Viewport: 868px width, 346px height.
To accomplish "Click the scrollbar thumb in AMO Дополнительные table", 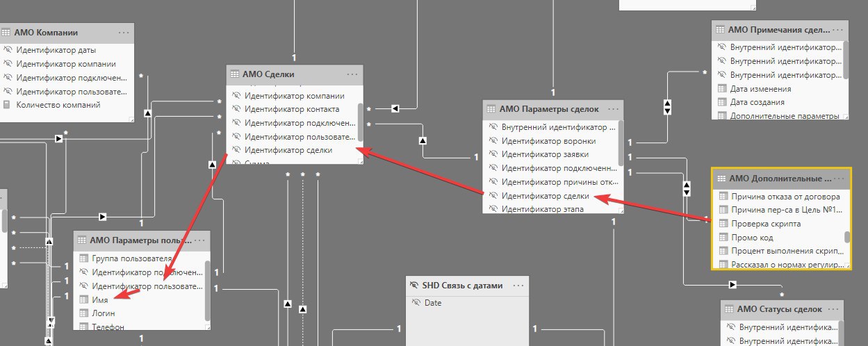I will pyautogui.click(x=847, y=237).
